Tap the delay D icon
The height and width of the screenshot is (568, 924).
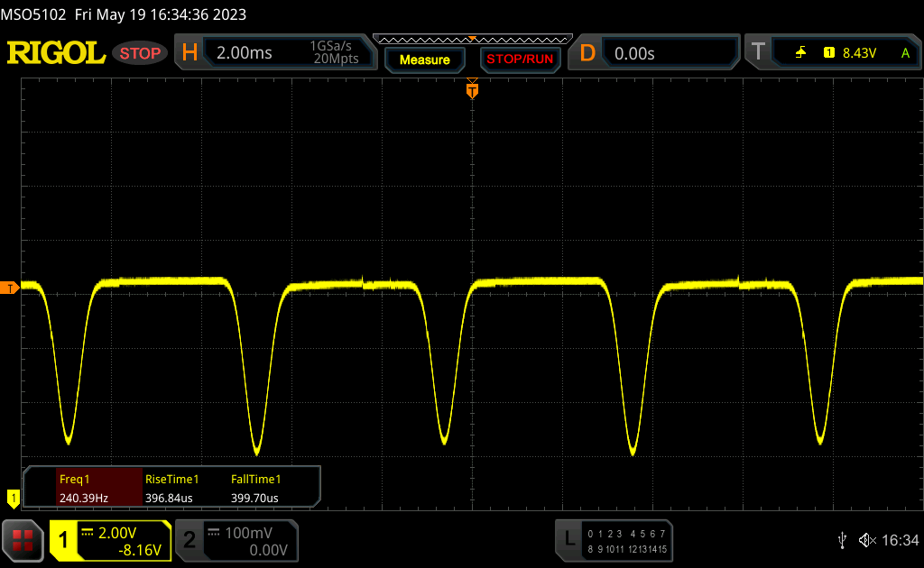pos(587,53)
